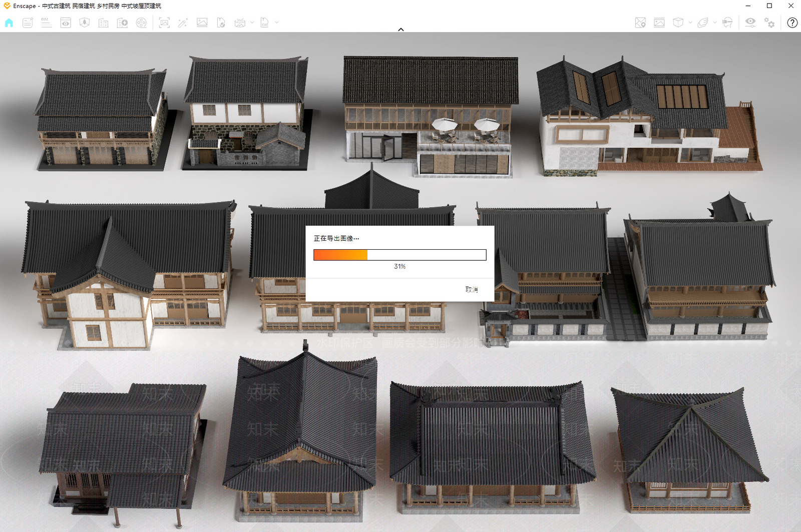Open the annotations note icon

(28, 23)
